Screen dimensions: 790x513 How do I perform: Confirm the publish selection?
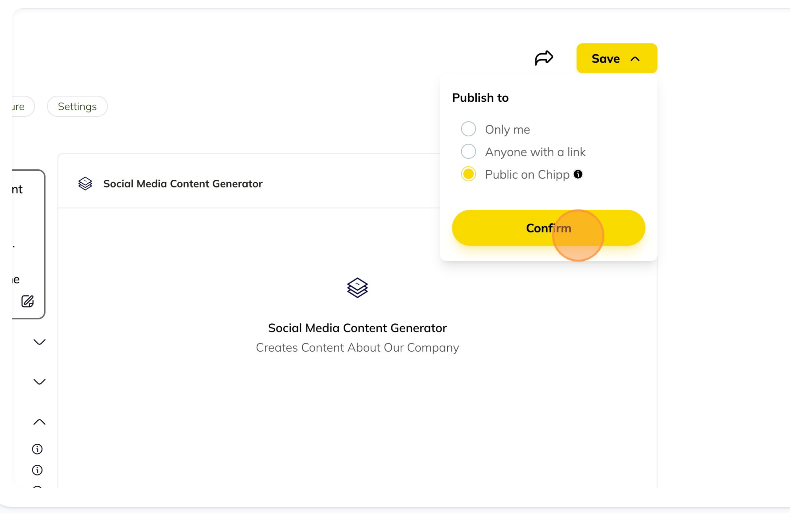[548, 228]
